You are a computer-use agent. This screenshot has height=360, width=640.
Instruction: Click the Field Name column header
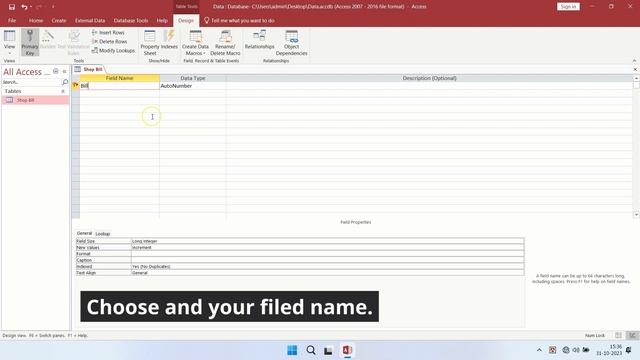click(120, 78)
